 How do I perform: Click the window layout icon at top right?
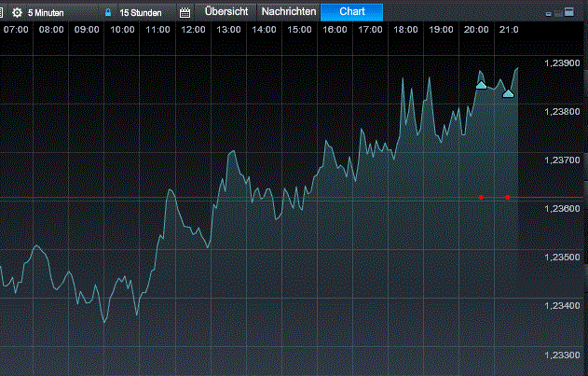coord(562,13)
